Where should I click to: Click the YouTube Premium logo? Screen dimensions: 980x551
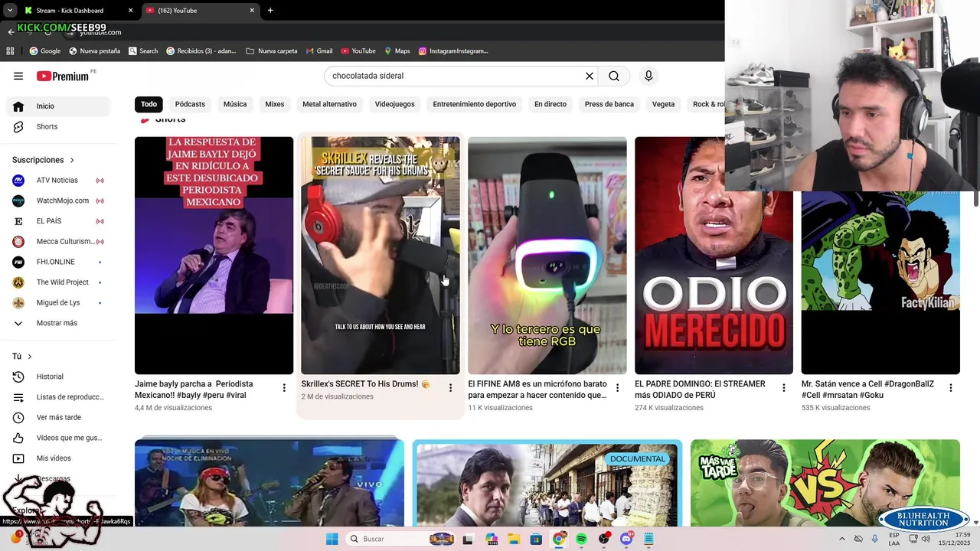(63, 76)
